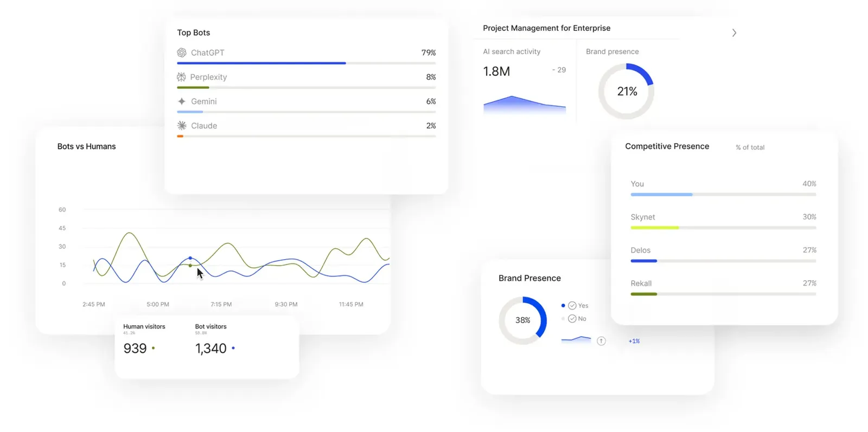Click the 7:15 PM time axis label
Viewport: 868px width, 432px height.
coord(221,305)
